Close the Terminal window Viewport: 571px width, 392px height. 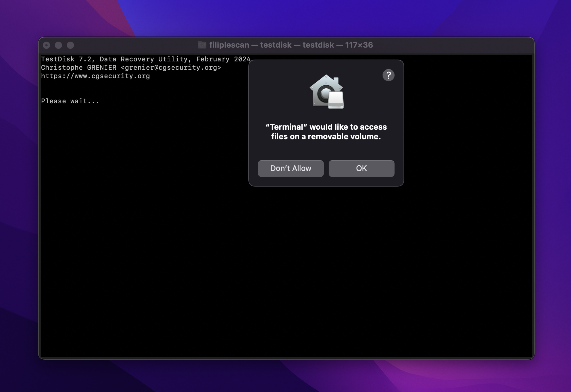pyautogui.click(x=46, y=45)
